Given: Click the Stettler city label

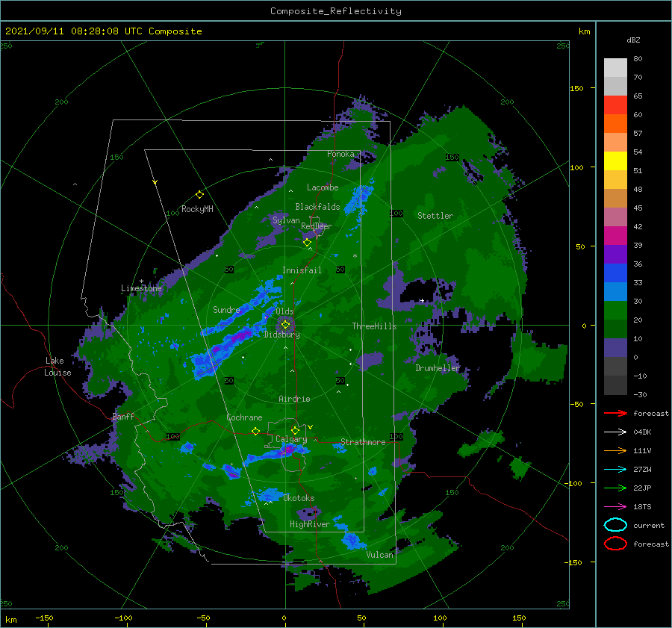Looking at the screenshot, I should pyautogui.click(x=435, y=216).
